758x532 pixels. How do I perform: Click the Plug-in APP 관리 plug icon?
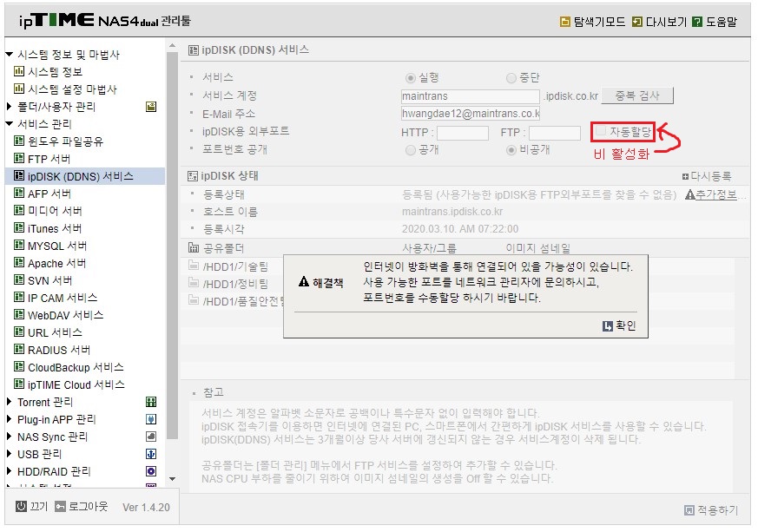151,419
